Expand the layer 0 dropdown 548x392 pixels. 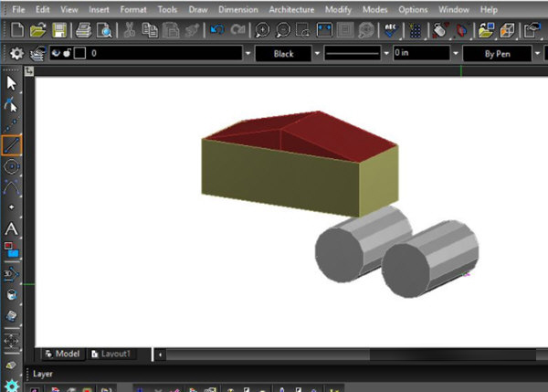click(x=248, y=54)
